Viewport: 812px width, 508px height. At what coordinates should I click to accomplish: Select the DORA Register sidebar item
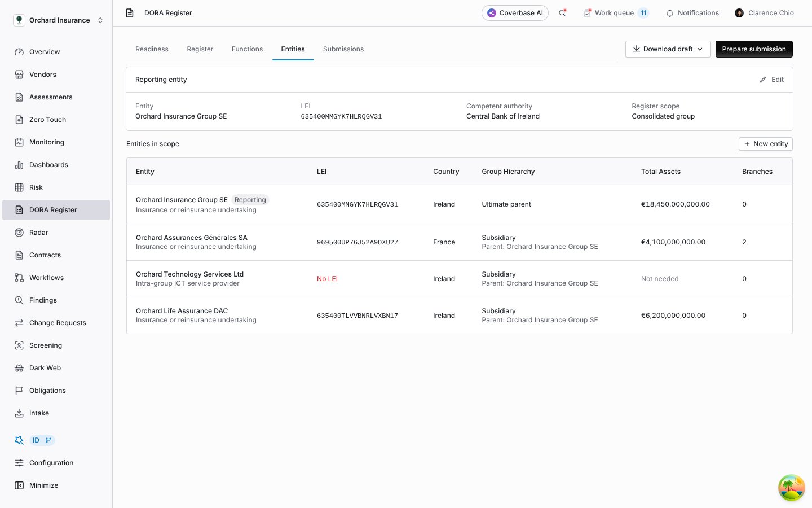tap(56, 210)
